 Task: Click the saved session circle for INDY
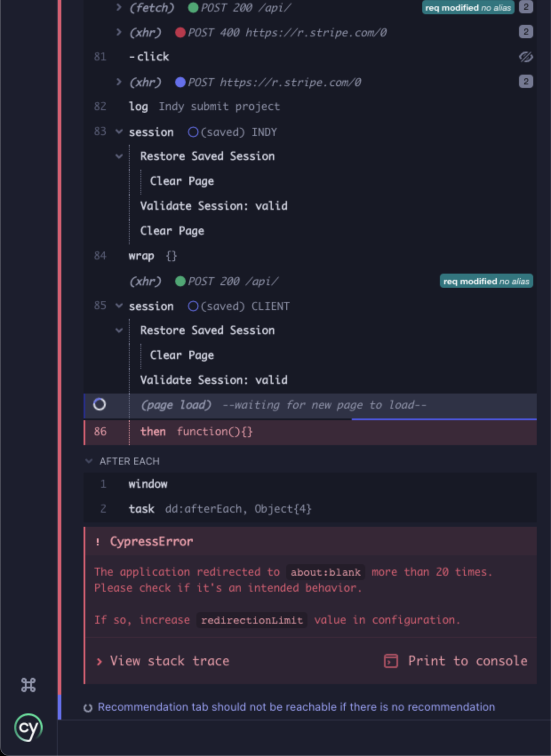[x=193, y=131]
